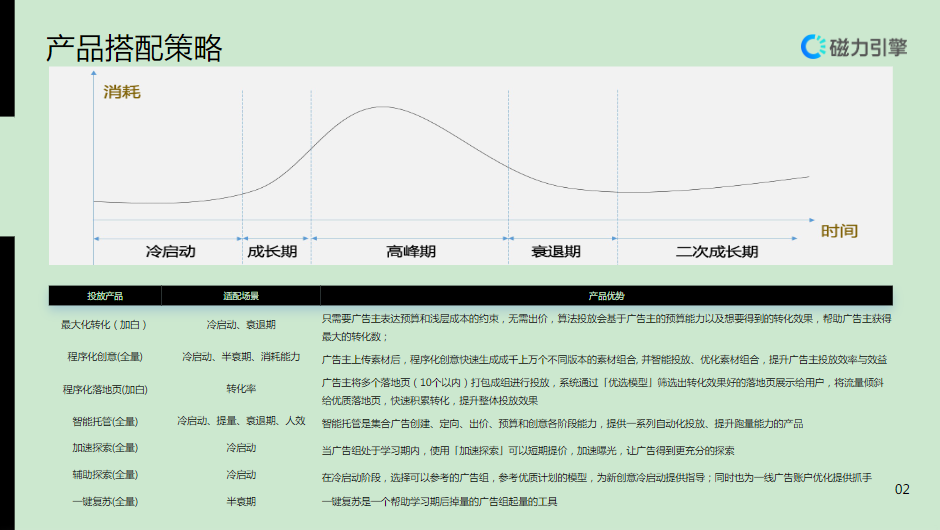Select the 智能托管(全量) product cell
This screenshot has height=530, width=940.
(105, 422)
